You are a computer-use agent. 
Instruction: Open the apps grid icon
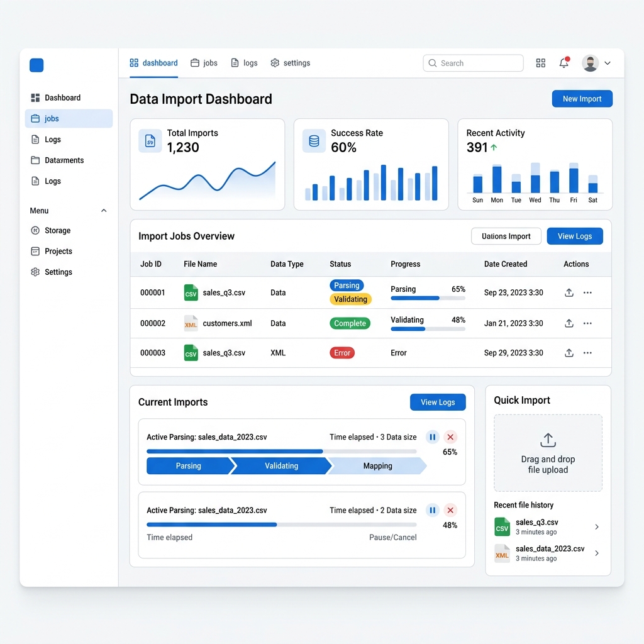[x=540, y=63]
